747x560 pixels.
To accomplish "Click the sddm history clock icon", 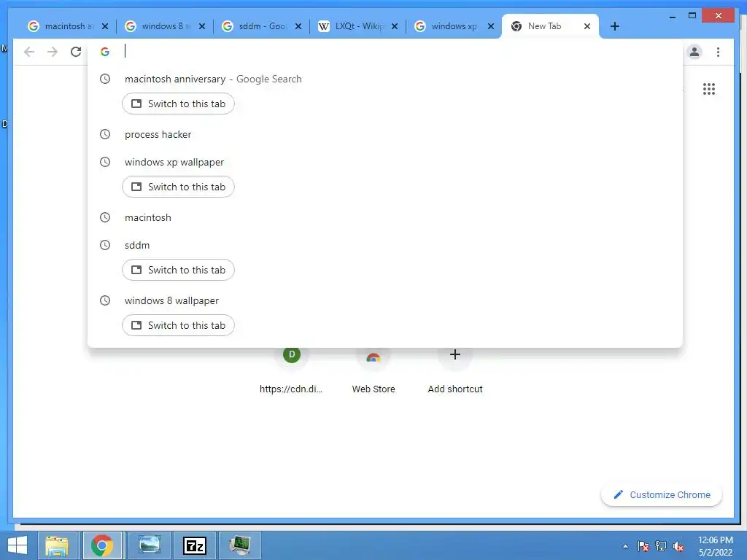I will click(105, 245).
